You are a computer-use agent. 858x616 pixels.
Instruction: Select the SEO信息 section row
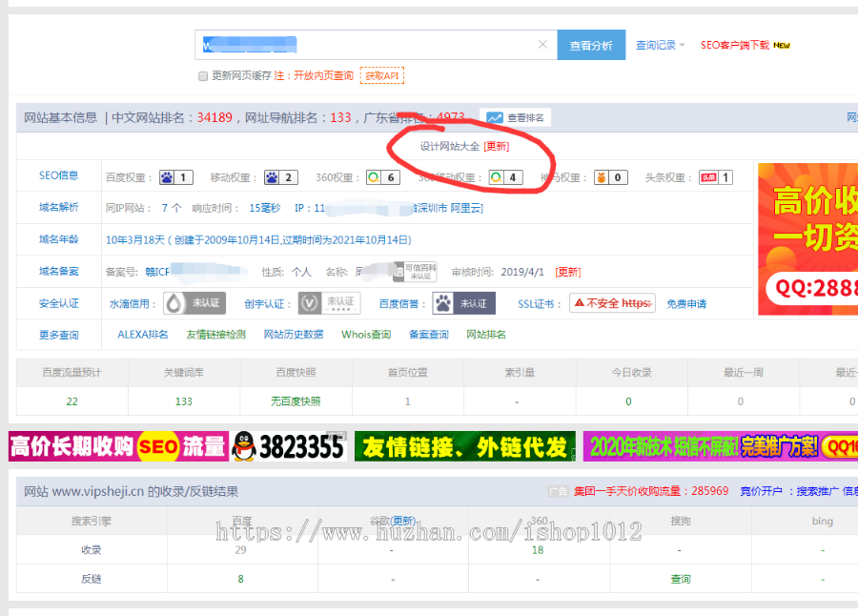point(57,176)
